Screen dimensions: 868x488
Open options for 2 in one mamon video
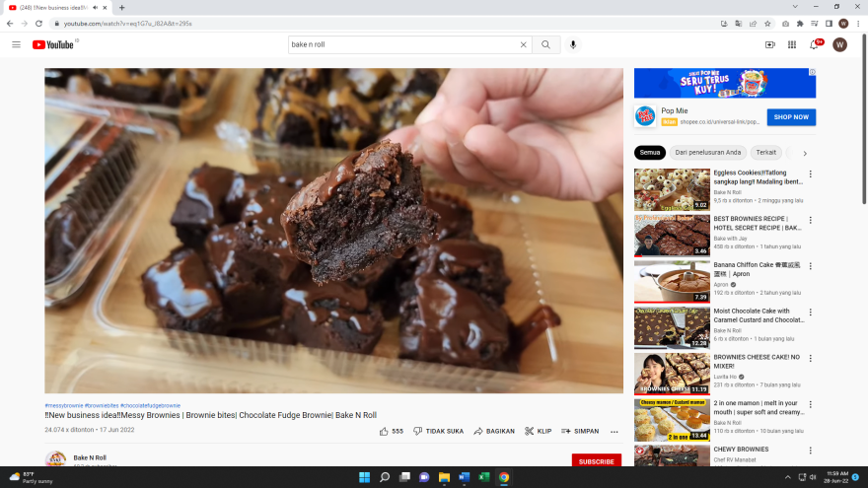811,404
